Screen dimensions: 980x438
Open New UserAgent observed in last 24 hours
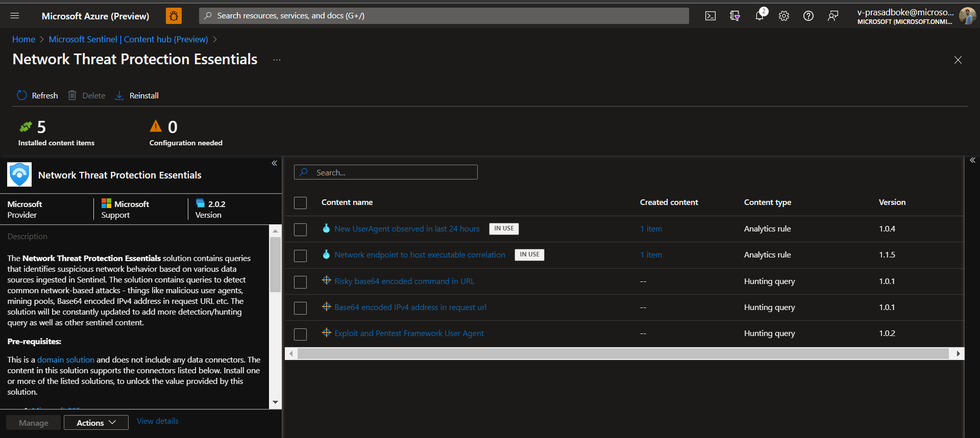(407, 228)
